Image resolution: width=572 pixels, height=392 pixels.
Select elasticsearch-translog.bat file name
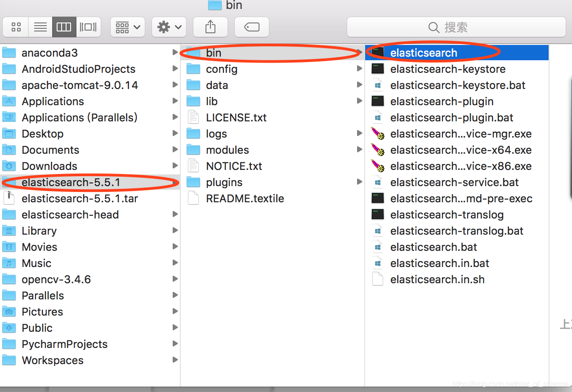[x=457, y=231]
